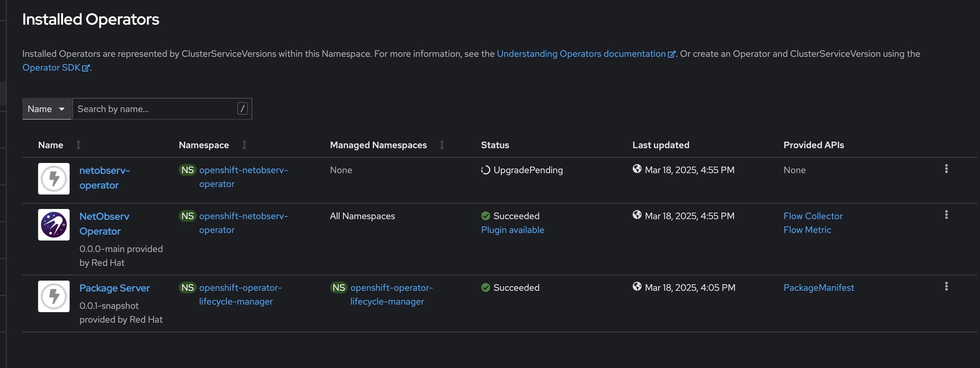The image size is (980, 368).
Task: Sort table by Name column arrows
Action: click(78, 145)
